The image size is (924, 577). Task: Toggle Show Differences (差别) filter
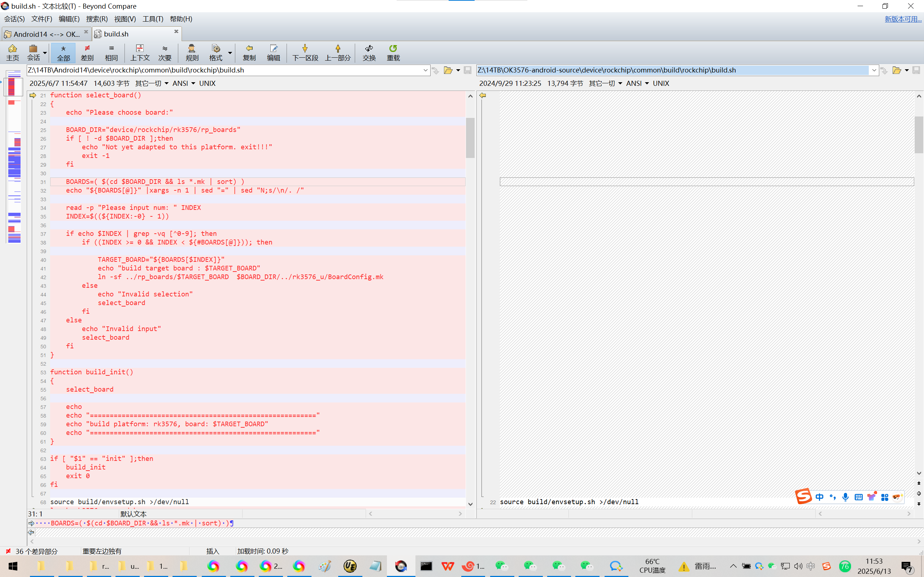87,52
